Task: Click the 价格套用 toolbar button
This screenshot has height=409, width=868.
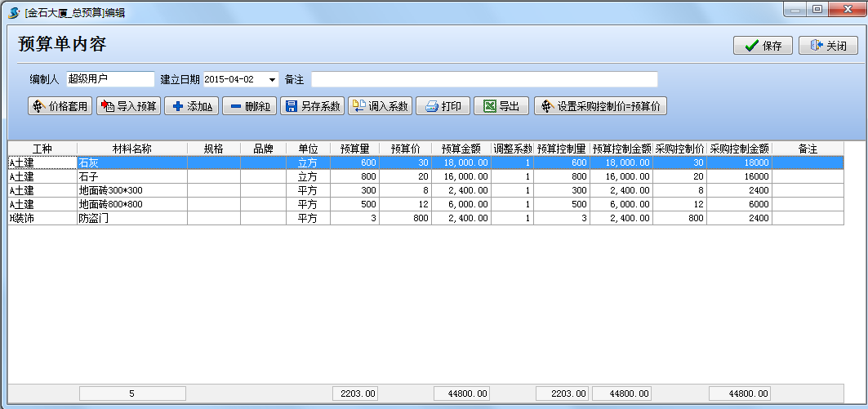Action: (60, 106)
